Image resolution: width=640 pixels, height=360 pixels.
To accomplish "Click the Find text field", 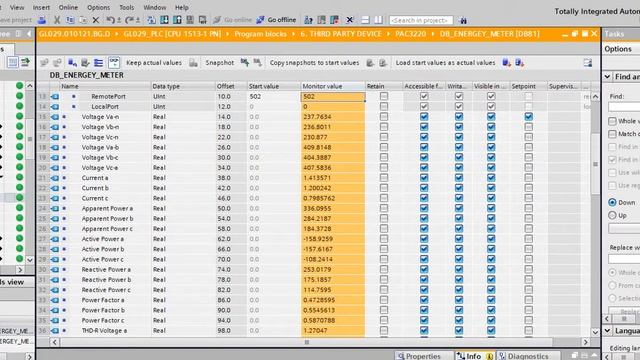I will pyautogui.click(x=624, y=107).
